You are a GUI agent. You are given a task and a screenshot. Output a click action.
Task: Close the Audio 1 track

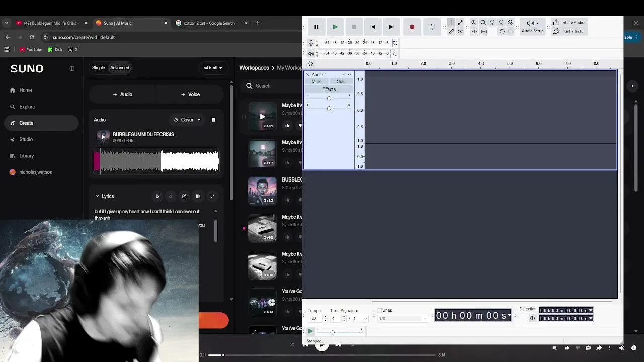click(308, 75)
